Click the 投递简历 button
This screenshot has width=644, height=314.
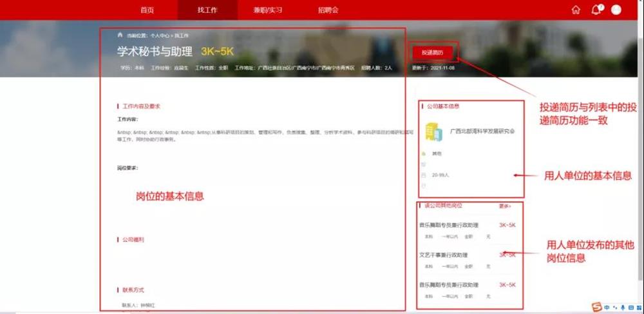click(433, 52)
